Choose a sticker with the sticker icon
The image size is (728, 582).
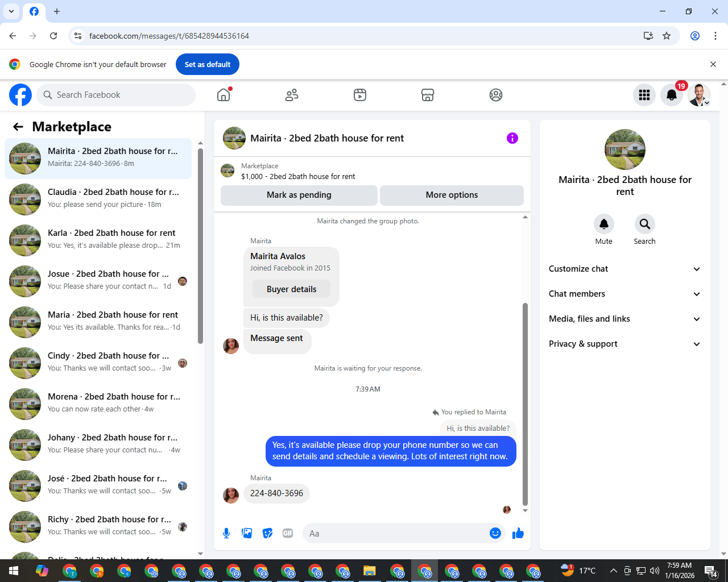point(267,533)
